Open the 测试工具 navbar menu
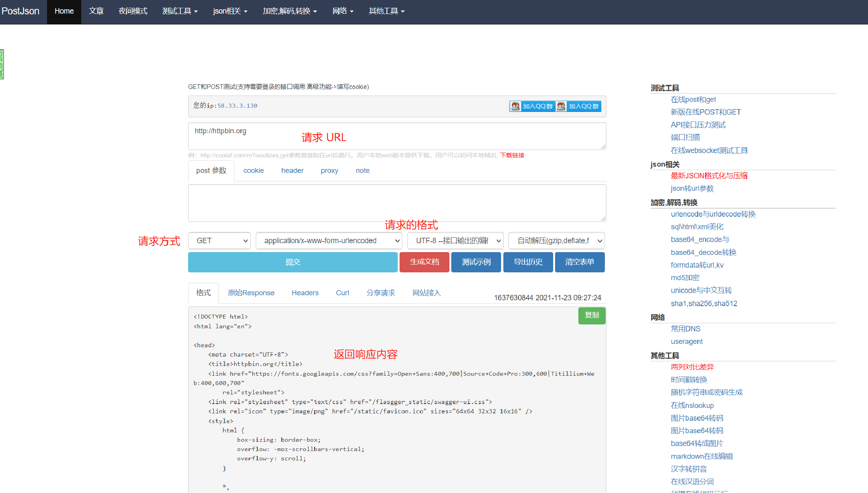 pos(180,11)
